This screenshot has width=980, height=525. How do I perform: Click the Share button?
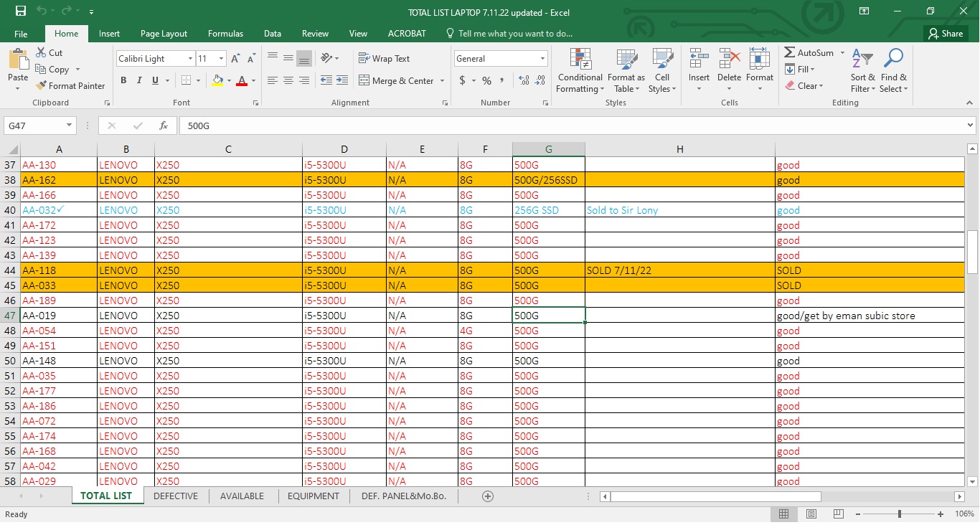pyautogui.click(x=945, y=34)
